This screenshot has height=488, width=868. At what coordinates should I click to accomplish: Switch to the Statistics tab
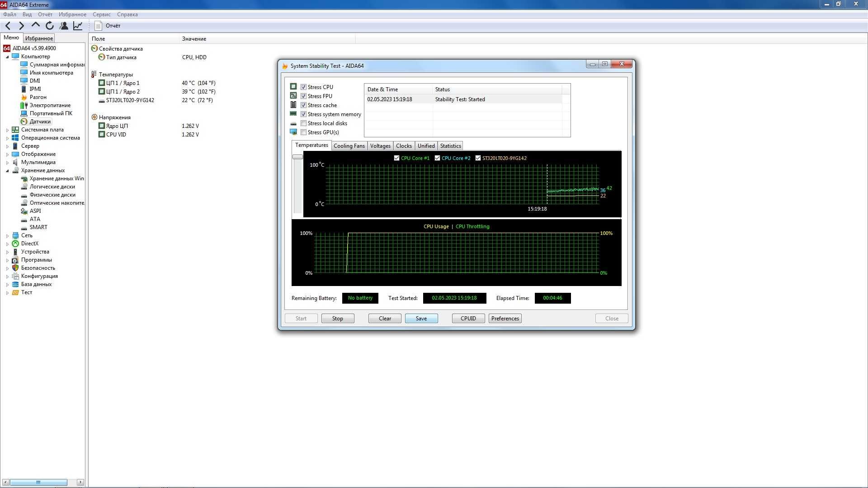[450, 146]
